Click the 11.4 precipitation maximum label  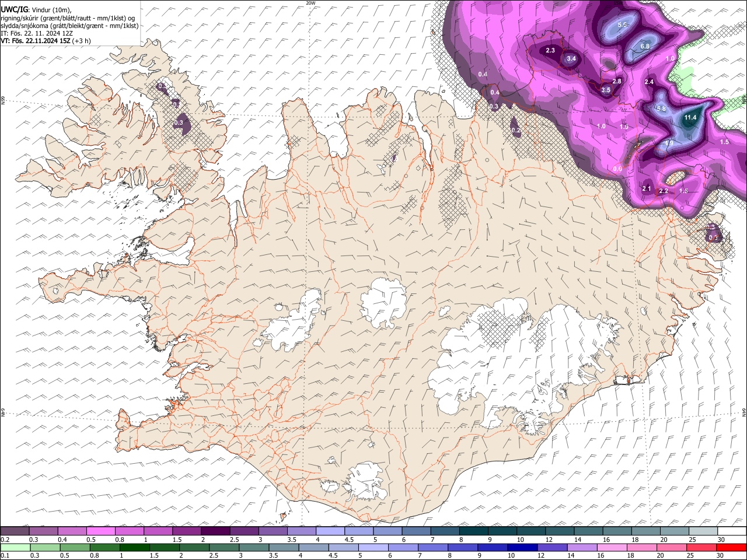690,117
